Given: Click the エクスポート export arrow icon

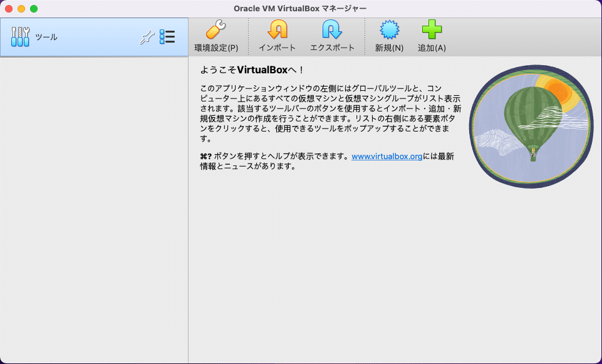Looking at the screenshot, I should point(332,30).
